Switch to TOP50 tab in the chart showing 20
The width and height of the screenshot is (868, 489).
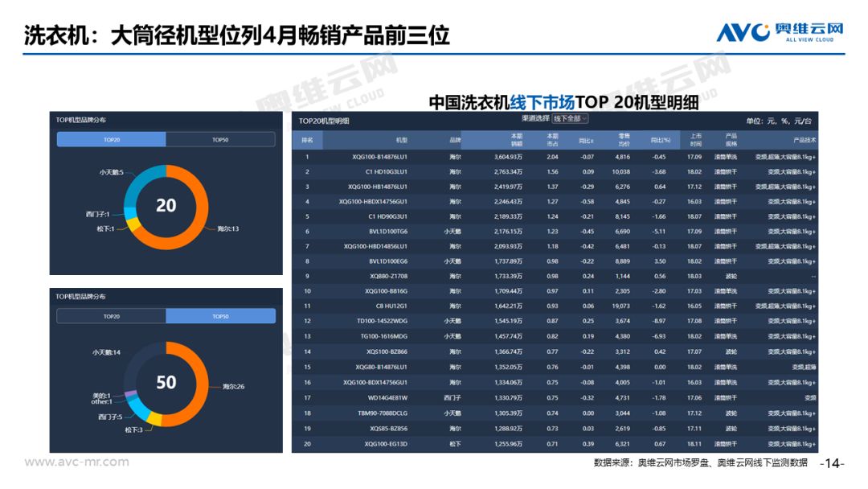(x=220, y=140)
